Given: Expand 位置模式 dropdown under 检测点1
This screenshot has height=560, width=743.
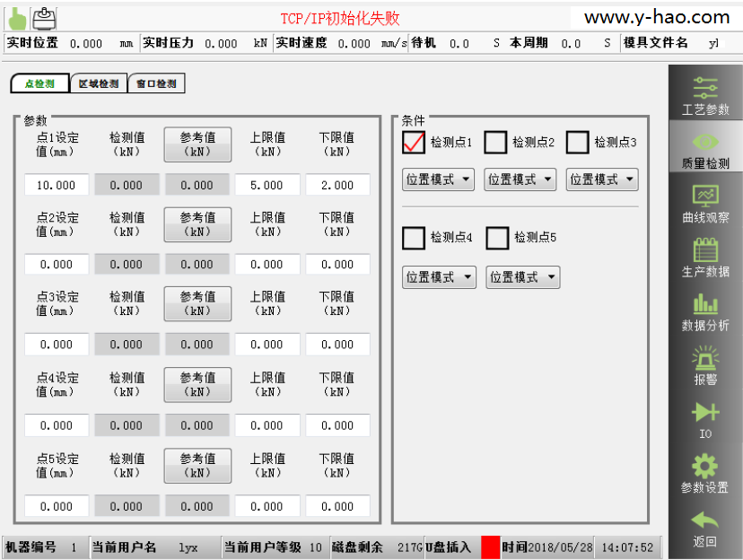Looking at the screenshot, I should [x=439, y=179].
